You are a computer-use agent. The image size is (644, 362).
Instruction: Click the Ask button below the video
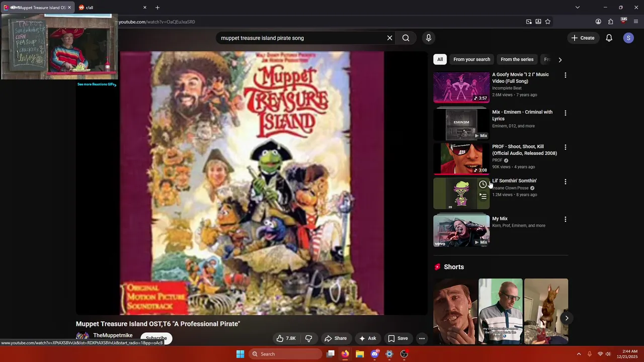click(x=367, y=338)
